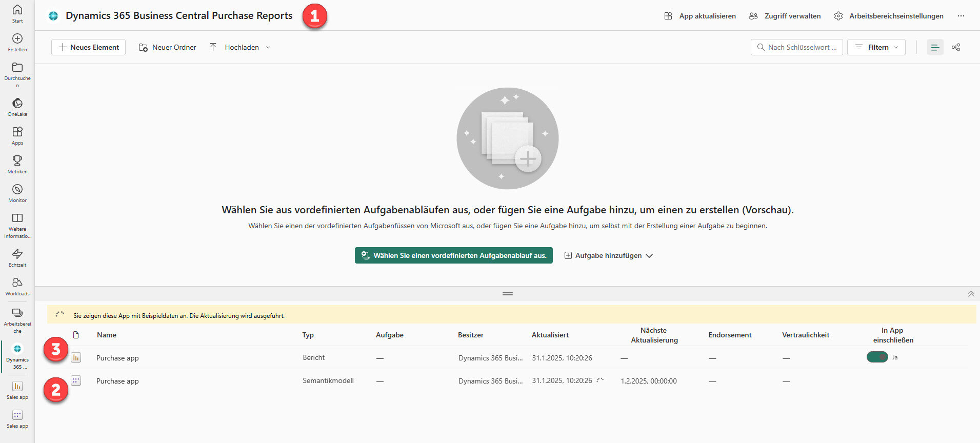Image resolution: width=980 pixels, height=443 pixels.
Task: Open lineage view icon in toolbar
Action: [956, 47]
